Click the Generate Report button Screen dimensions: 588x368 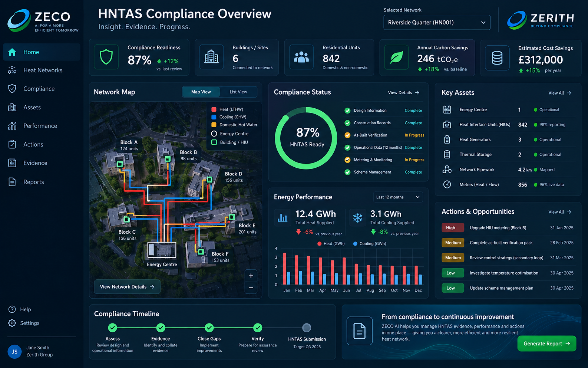[547, 344]
